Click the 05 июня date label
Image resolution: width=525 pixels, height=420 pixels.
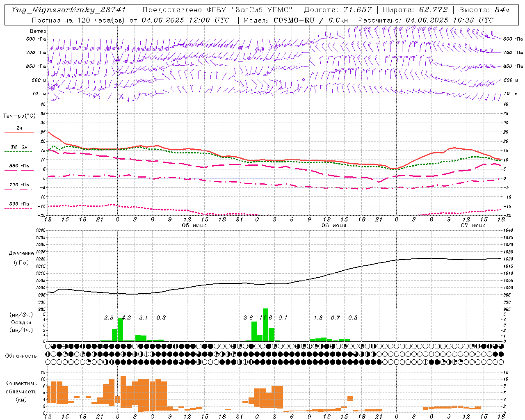coord(194,226)
